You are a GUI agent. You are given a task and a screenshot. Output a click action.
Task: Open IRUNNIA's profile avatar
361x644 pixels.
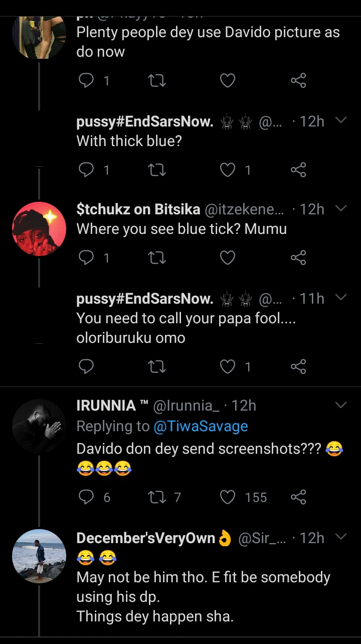39,426
